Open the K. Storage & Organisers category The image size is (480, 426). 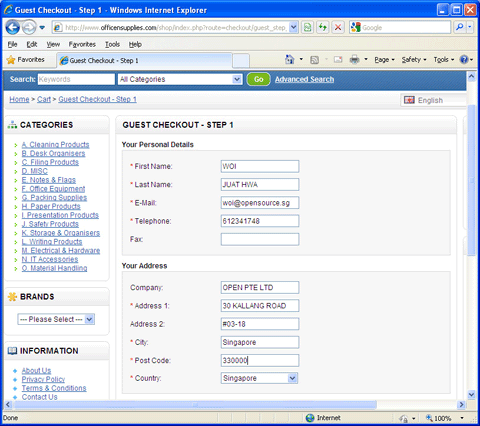[x=61, y=233]
